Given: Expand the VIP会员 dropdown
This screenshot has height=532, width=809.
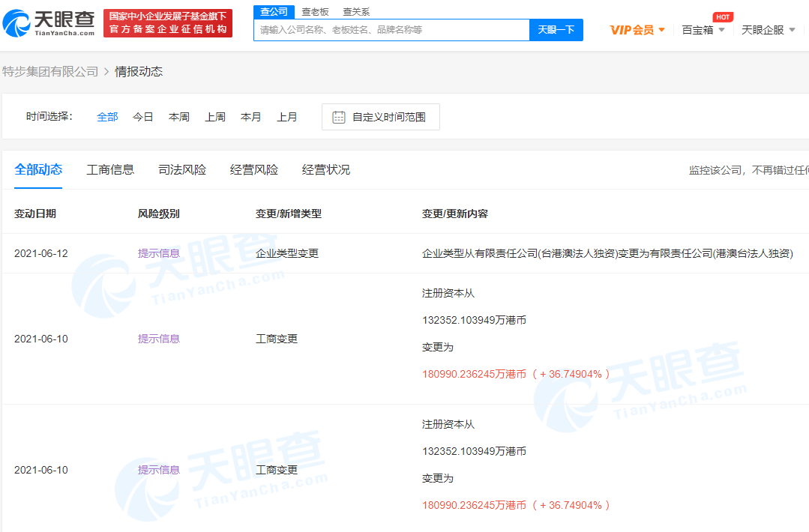Looking at the screenshot, I should 637,30.
